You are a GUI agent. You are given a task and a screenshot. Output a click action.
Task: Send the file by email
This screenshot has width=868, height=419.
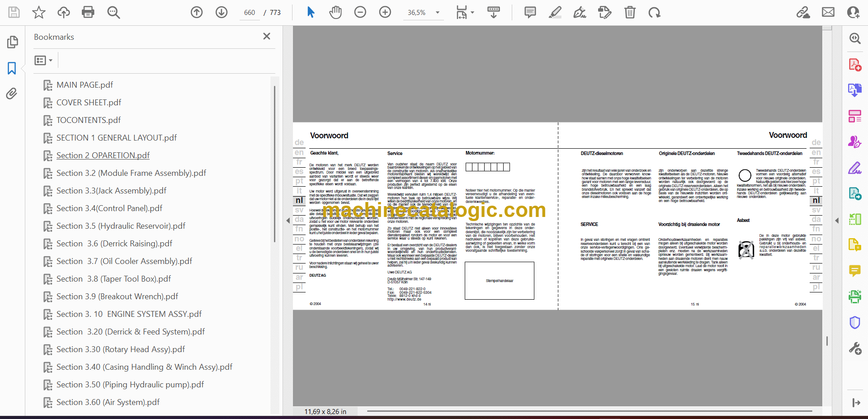pos(828,12)
